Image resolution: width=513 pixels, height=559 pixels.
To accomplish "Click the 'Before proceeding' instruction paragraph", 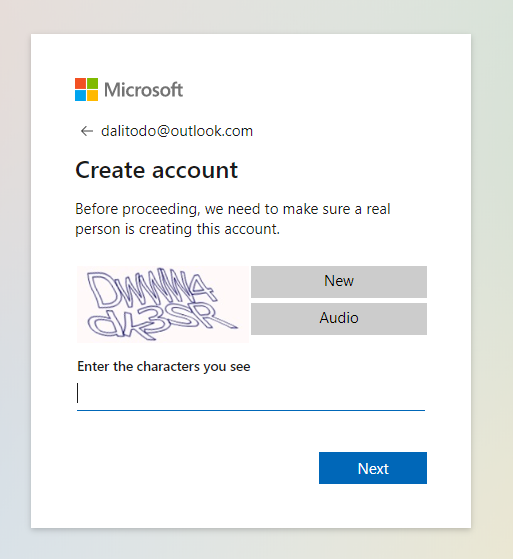I will pyautogui.click(x=233, y=219).
